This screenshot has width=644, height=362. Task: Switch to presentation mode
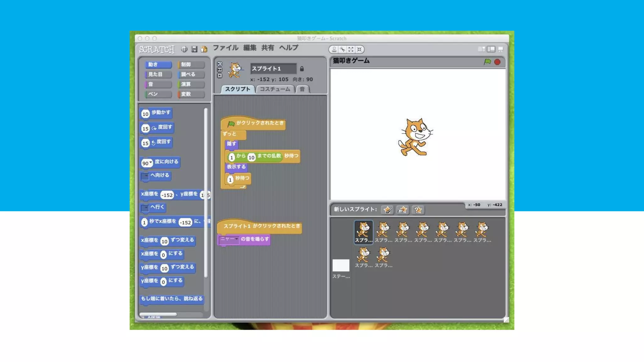coord(501,49)
